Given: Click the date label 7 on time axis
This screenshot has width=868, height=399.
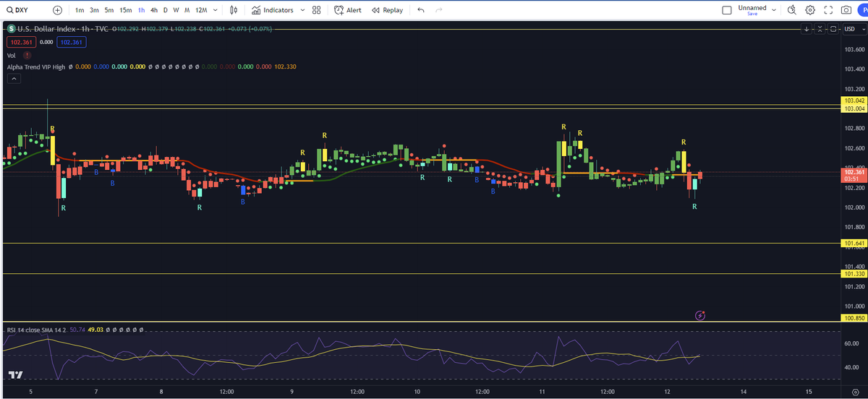Looking at the screenshot, I should pyautogui.click(x=96, y=391).
